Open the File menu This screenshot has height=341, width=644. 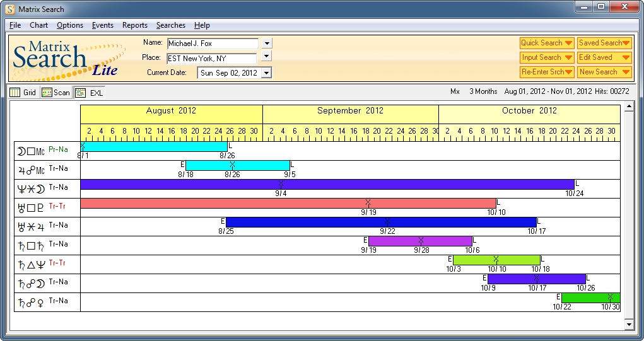click(15, 25)
